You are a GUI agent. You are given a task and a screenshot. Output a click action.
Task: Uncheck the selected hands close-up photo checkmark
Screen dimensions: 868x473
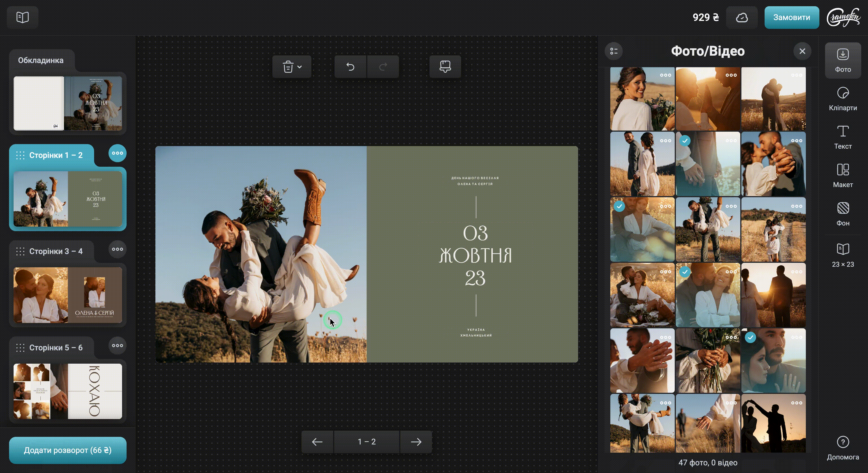coord(685,141)
